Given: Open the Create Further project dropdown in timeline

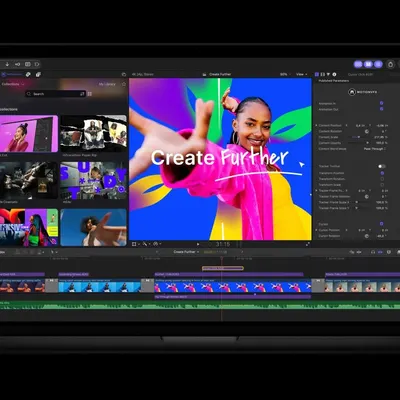Looking at the screenshot, I should pos(186,252).
